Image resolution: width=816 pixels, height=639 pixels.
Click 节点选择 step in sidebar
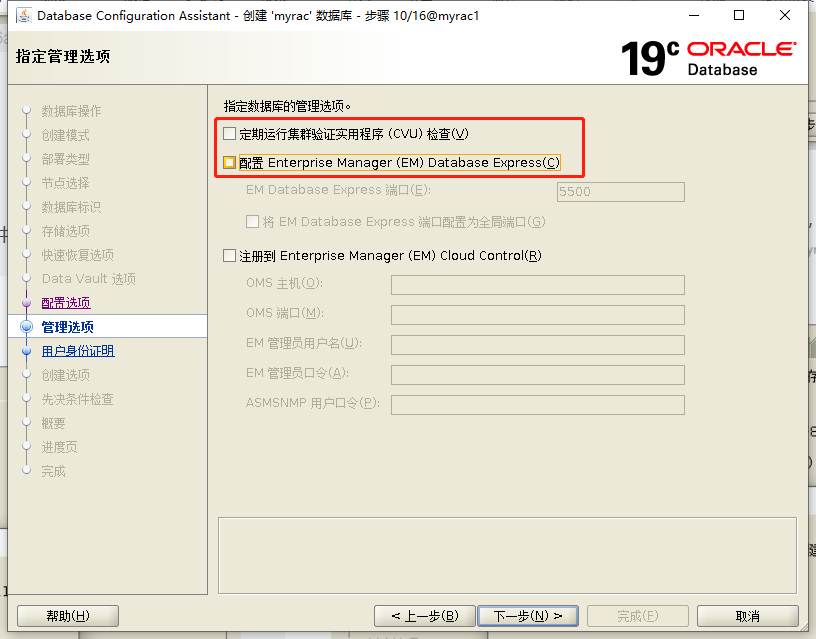(66, 183)
